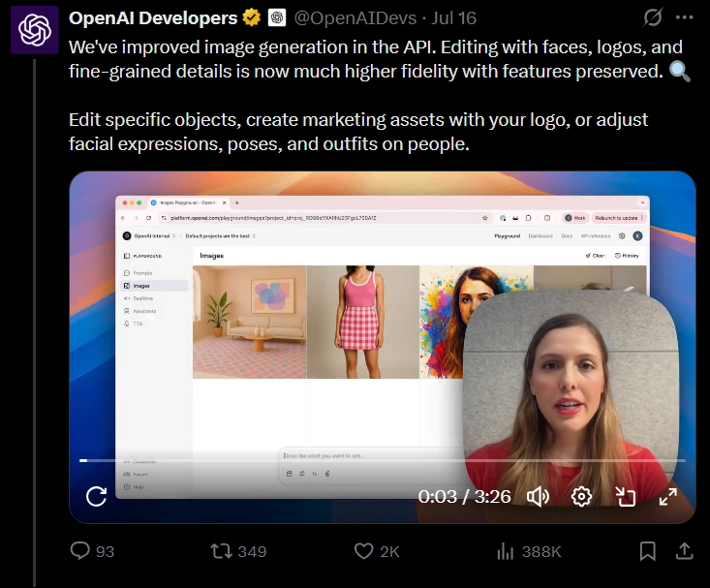Click the Grok explain icon
Viewport: 710px width, 588px height.
[x=653, y=17]
